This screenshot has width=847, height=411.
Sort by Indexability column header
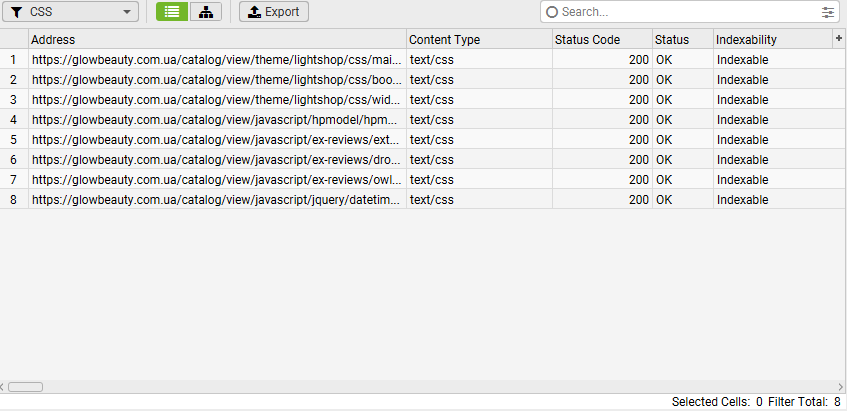click(770, 39)
